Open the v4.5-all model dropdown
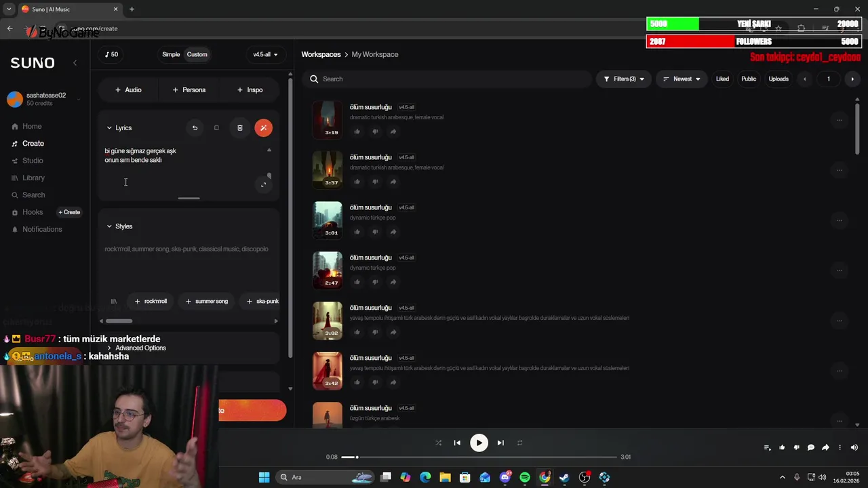 coord(265,54)
